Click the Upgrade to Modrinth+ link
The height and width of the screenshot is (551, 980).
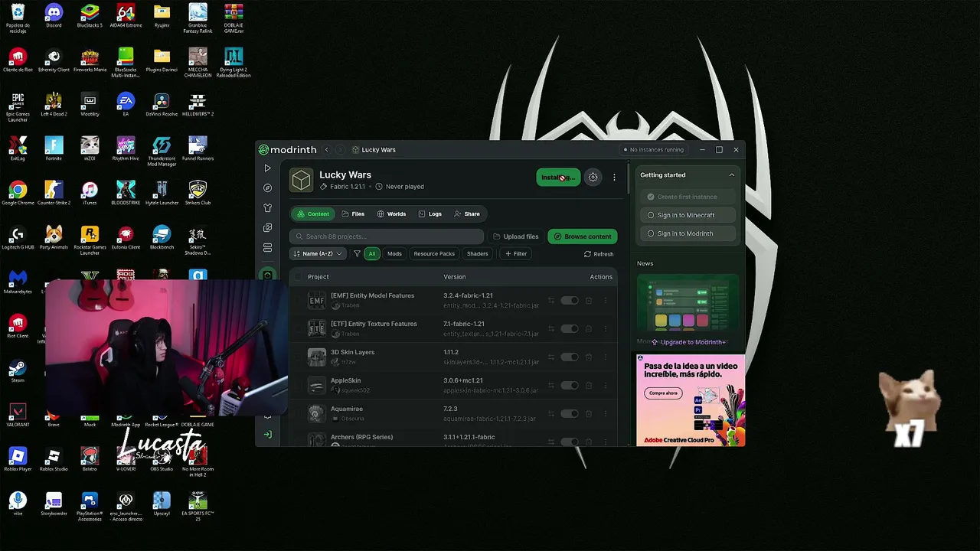(x=688, y=342)
